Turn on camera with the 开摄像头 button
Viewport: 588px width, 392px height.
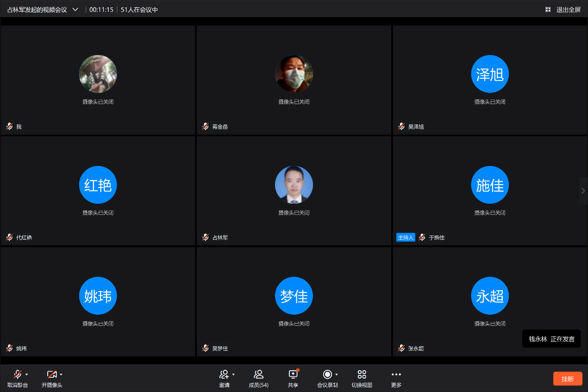click(x=51, y=374)
